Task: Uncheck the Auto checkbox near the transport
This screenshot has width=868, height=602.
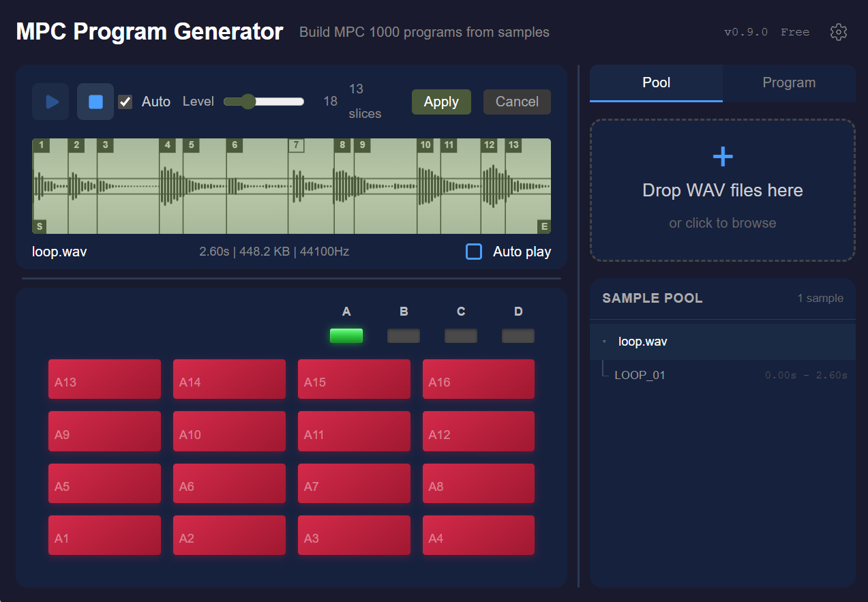Action: [x=124, y=101]
